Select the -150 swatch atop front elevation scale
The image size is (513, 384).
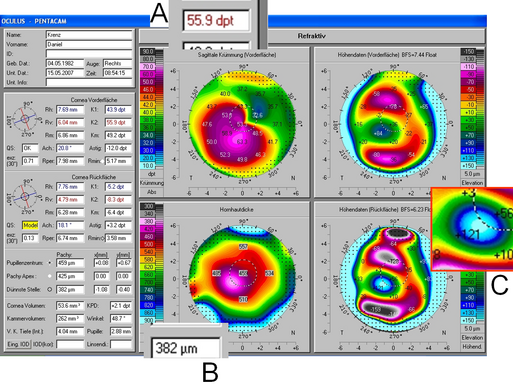pos(469,52)
